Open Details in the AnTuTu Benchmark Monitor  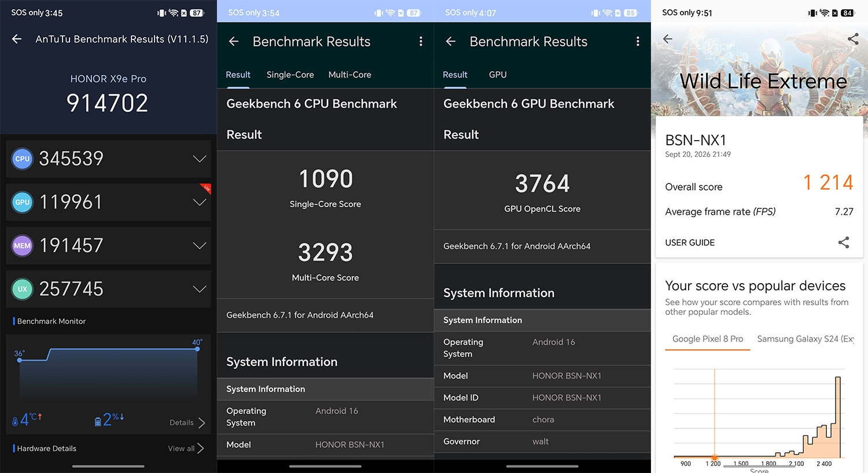click(x=187, y=423)
